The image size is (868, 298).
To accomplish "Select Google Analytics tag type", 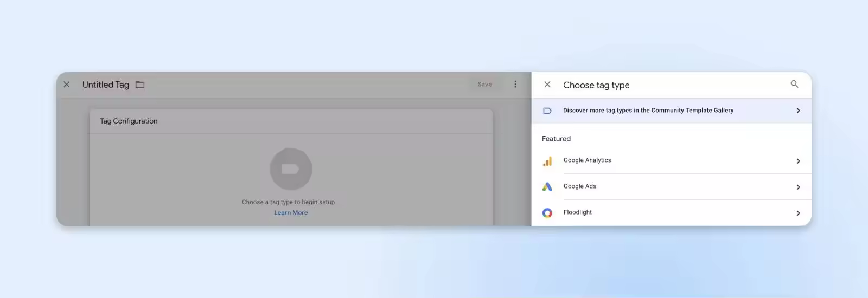I will (672, 161).
